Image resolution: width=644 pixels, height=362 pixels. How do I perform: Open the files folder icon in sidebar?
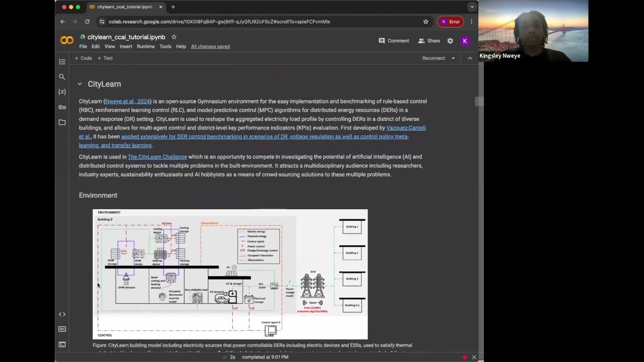tap(62, 122)
